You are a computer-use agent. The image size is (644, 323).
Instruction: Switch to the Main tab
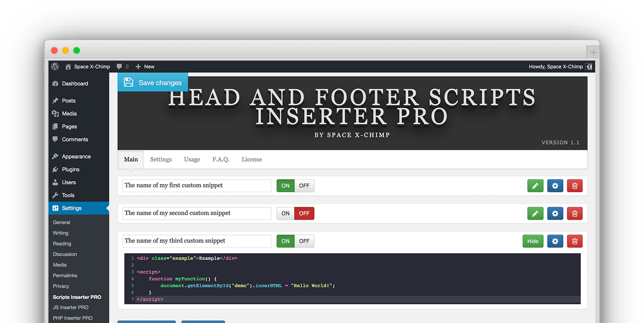131,159
